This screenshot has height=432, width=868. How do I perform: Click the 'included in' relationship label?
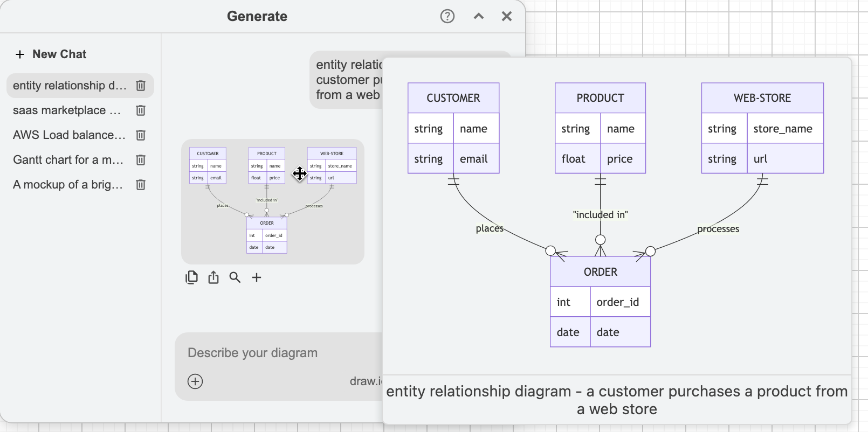(601, 215)
